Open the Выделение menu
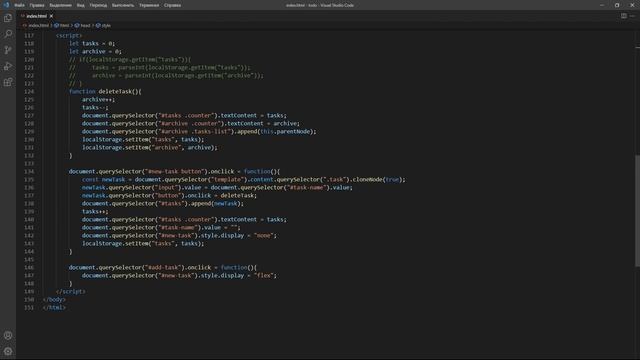640x360 pixels. pos(60,5)
